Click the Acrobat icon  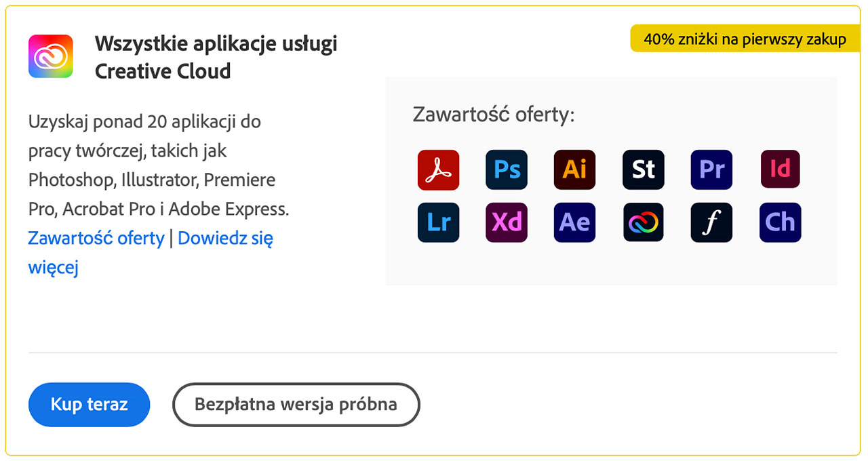(x=438, y=170)
